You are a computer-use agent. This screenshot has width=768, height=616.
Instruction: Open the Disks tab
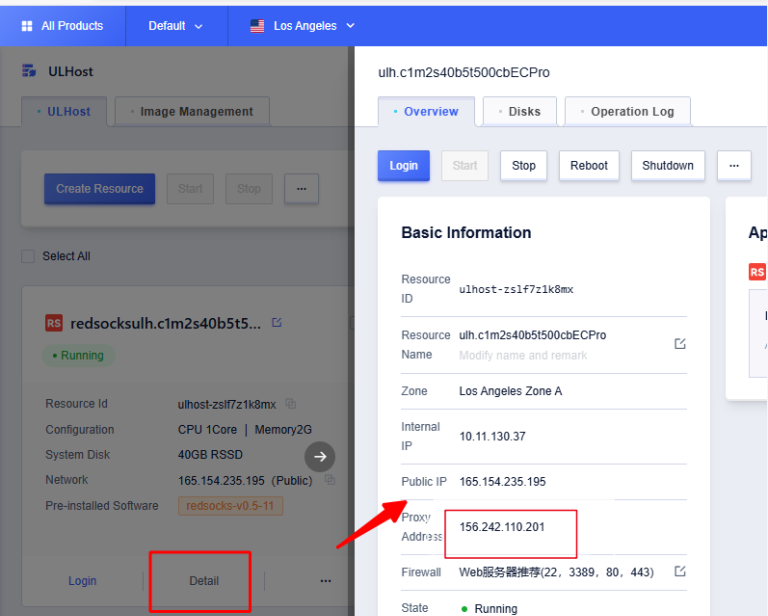520,112
